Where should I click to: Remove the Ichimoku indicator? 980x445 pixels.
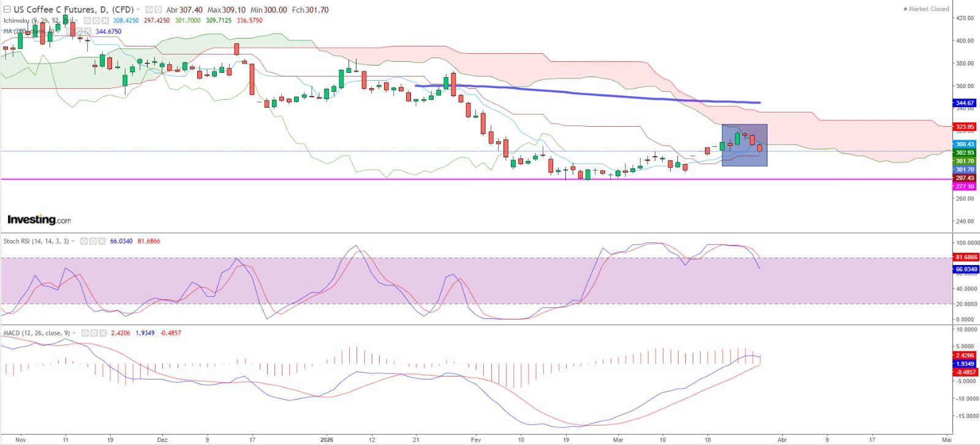(x=104, y=20)
